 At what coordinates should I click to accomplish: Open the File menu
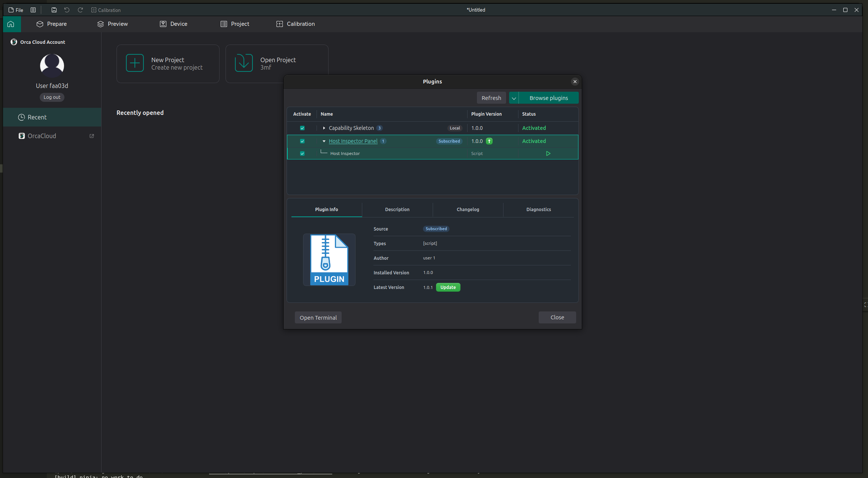[x=16, y=10]
